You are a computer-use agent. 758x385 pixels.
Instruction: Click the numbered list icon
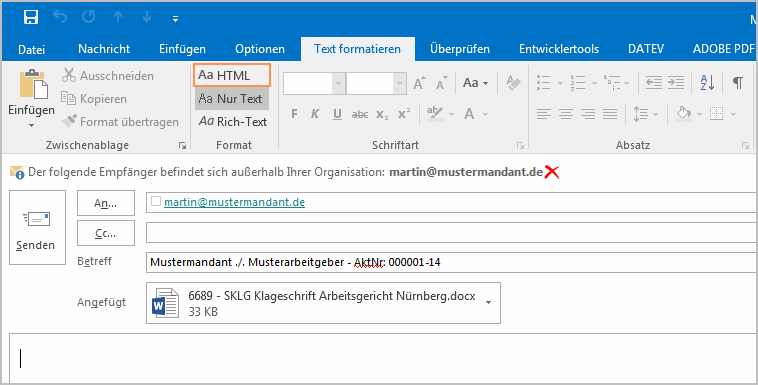[x=577, y=83]
